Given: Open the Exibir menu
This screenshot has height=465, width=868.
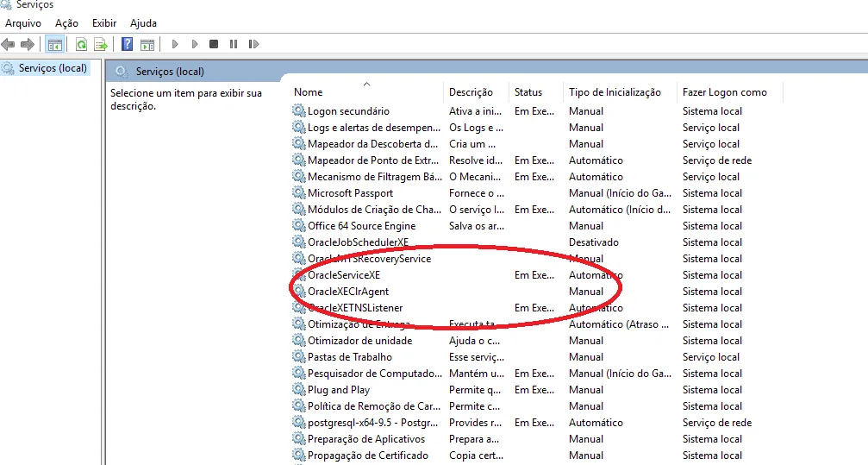Looking at the screenshot, I should (x=104, y=23).
